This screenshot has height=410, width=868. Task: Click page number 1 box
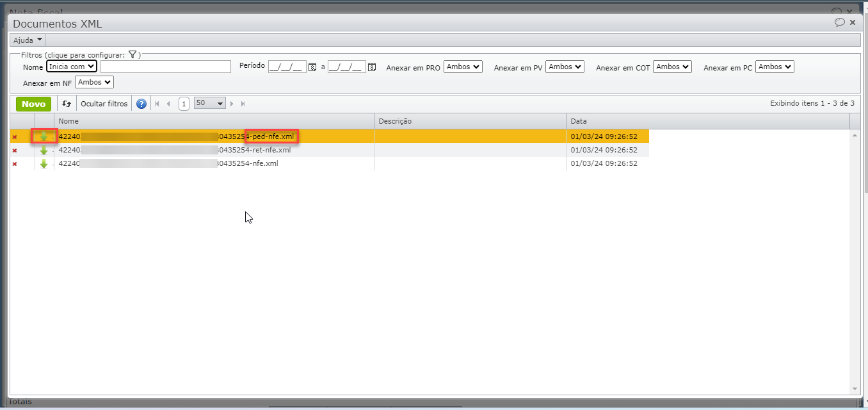pos(184,104)
